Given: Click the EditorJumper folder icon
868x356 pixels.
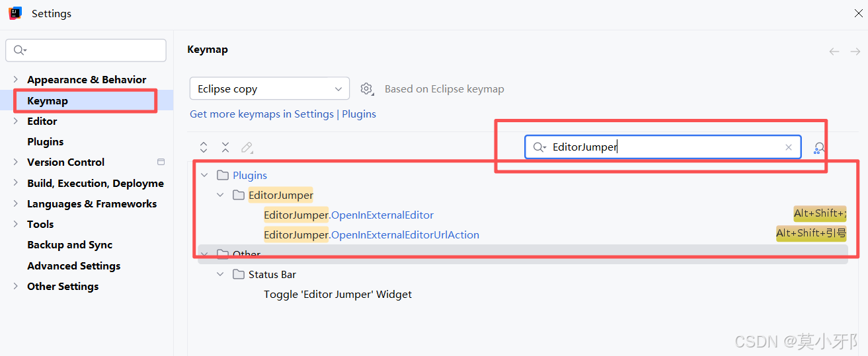Looking at the screenshot, I should pos(239,195).
